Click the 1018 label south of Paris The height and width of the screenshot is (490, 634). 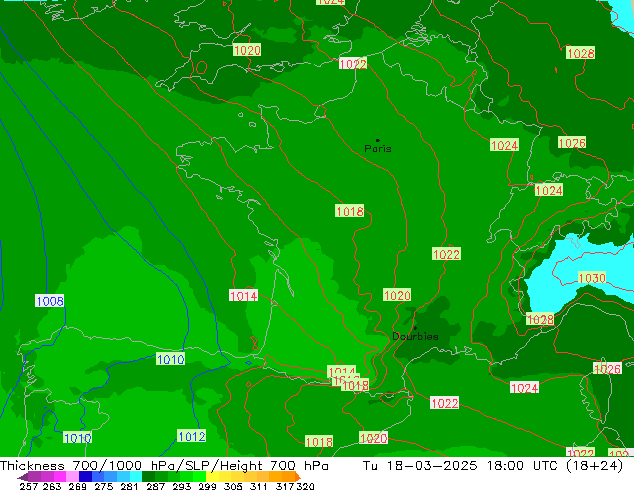click(x=350, y=211)
